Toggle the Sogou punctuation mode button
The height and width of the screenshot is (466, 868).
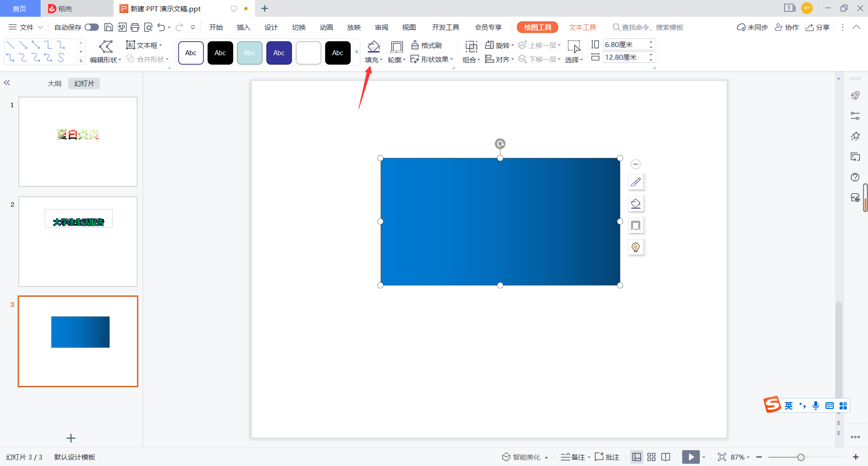(802, 406)
